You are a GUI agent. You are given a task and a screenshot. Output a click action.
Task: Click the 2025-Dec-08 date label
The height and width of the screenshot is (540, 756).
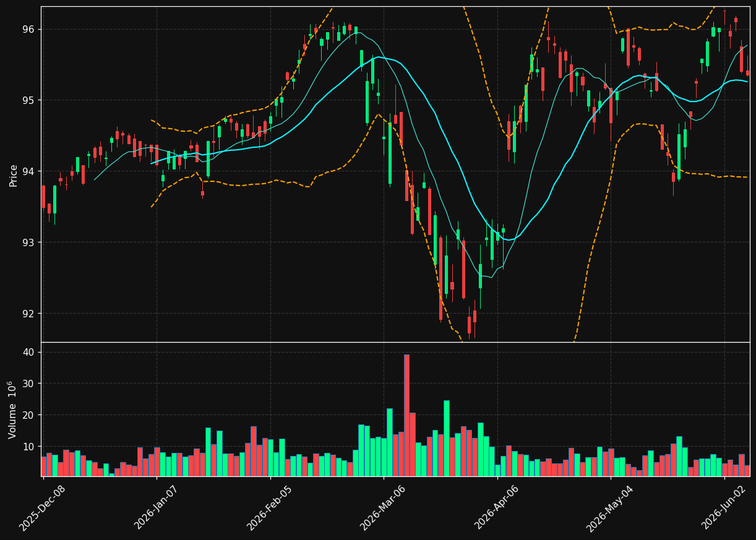pyautogui.click(x=42, y=508)
